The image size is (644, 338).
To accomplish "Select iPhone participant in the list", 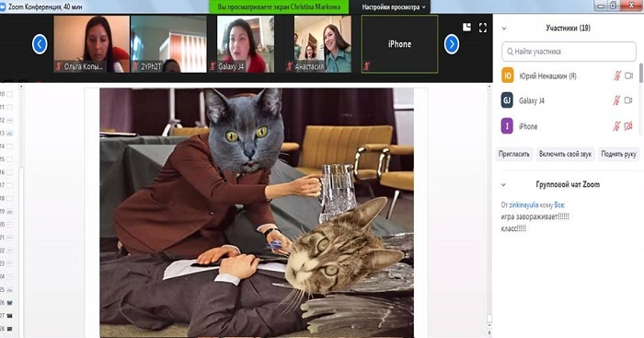I will [x=568, y=126].
